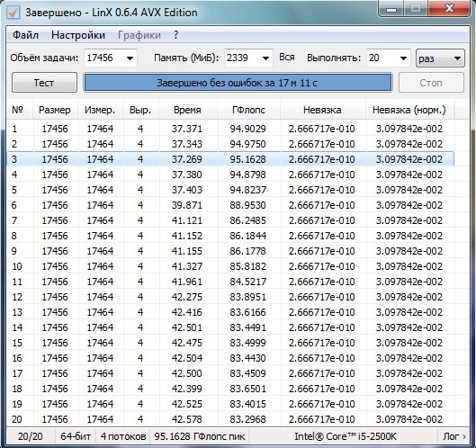Click the LinX checkmark icon in title bar

click(x=13, y=13)
